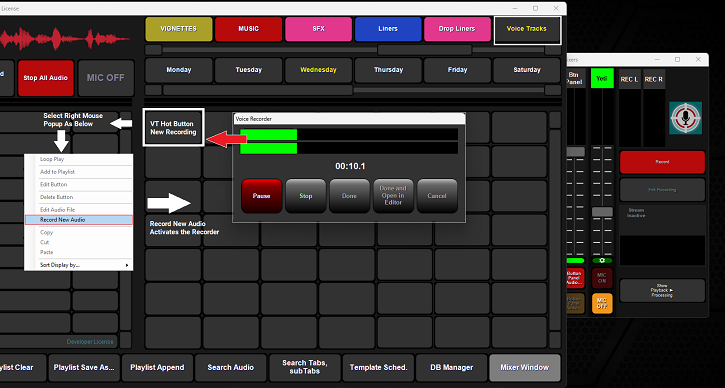The width and height of the screenshot is (725, 388).
Task: Click the REC R meter label
Action: coord(653,80)
